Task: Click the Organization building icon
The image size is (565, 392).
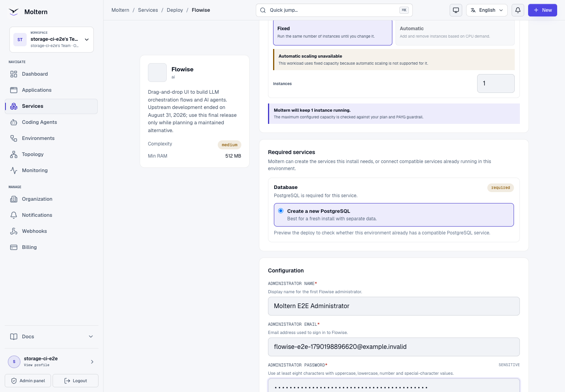Action: pos(14,199)
